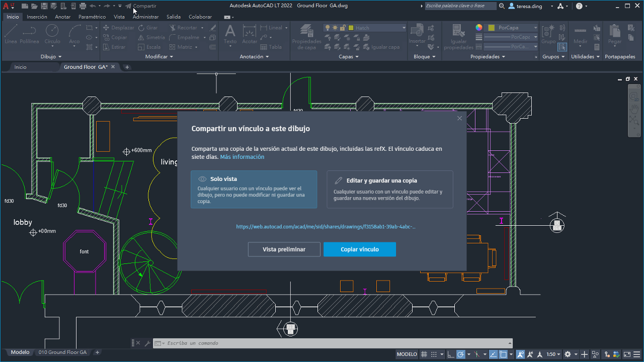Click the Insertar block tool
Screen dimensions: 644x362
coord(417,34)
